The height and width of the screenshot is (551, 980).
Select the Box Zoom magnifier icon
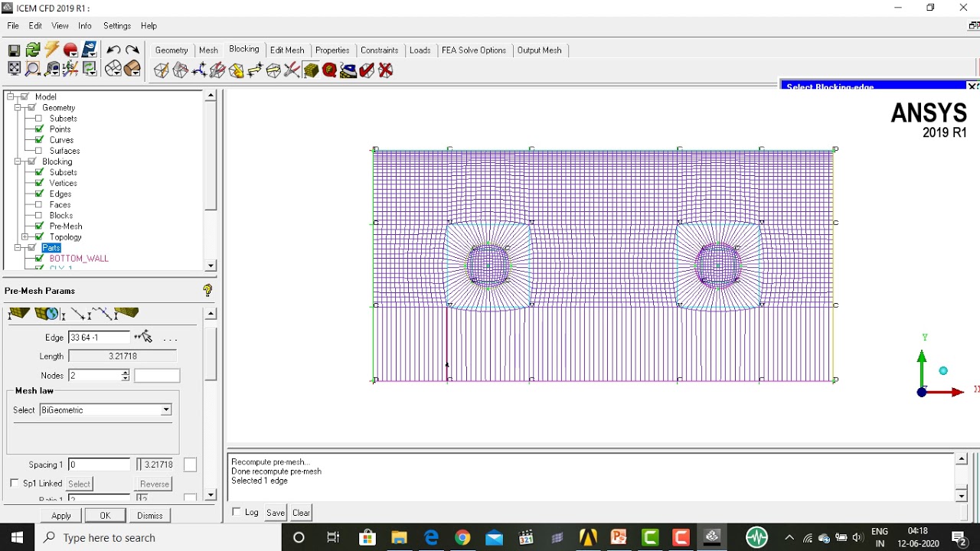[x=32, y=69]
